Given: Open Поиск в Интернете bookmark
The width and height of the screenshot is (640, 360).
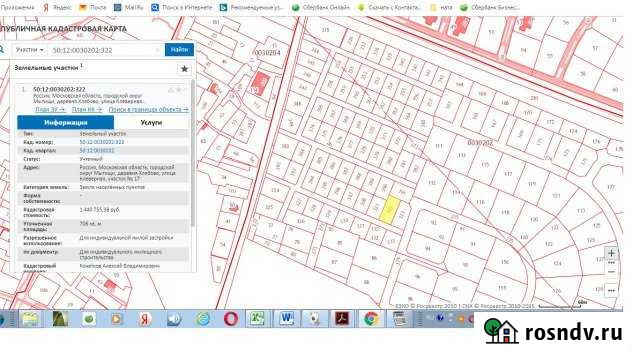Looking at the screenshot, I should pos(182,7).
